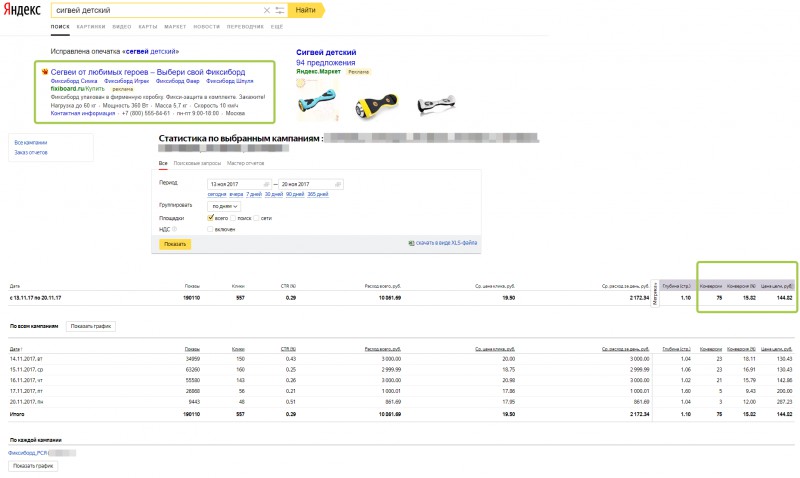Open calendar icon in end date field
800x478 pixels.
(x=338, y=184)
